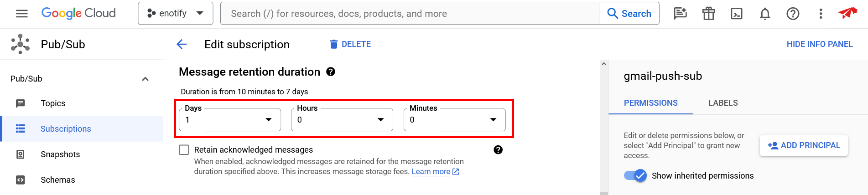Click the search resources input field
The width and height of the screenshot is (868, 195).
click(410, 14)
